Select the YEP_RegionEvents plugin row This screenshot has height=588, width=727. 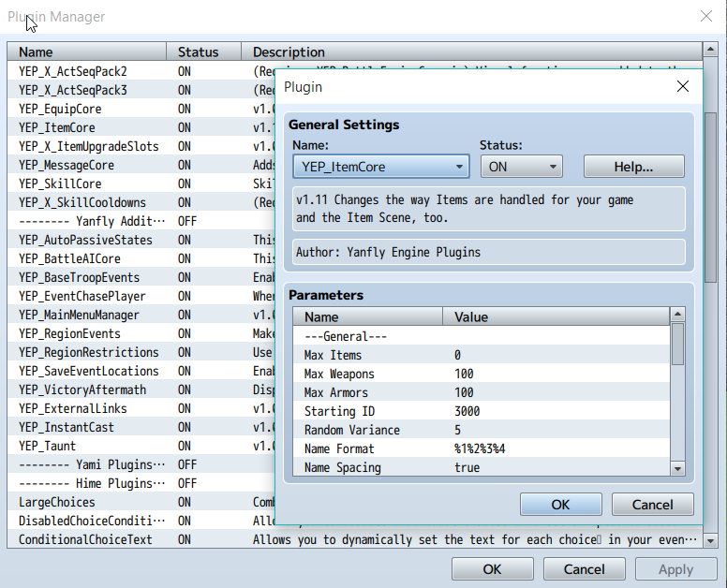click(141, 333)
